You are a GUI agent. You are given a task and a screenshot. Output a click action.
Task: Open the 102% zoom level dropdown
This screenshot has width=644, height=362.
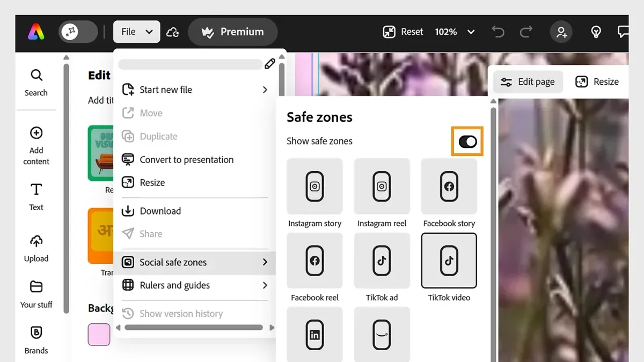[x=455, y=32]
